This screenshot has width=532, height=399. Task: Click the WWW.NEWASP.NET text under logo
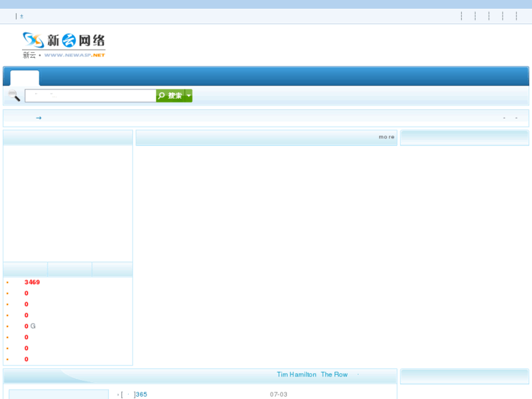pos(75,55)
